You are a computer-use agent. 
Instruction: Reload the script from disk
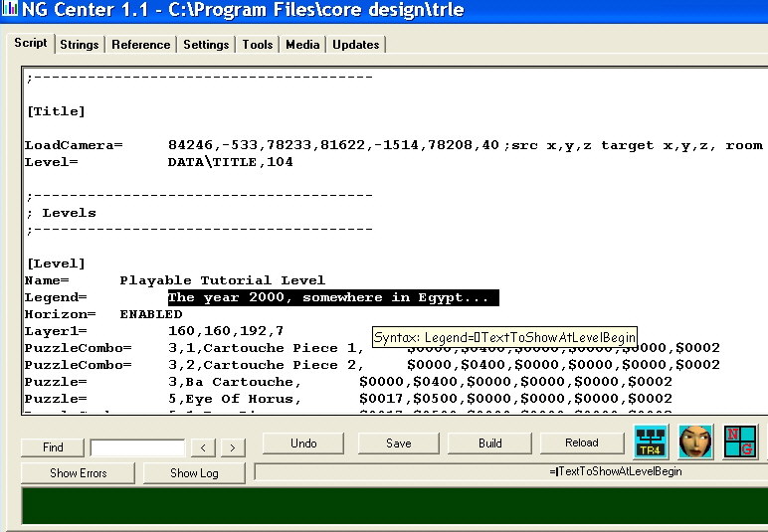point(581,443)
